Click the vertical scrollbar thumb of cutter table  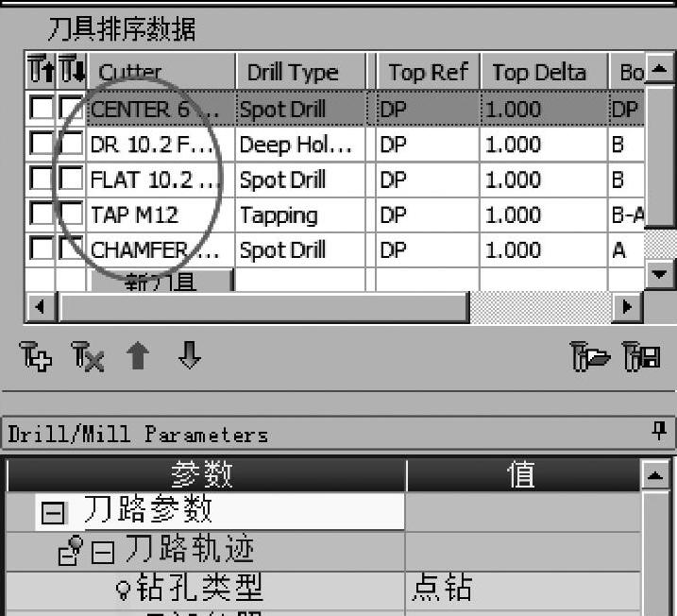(660, 156)
